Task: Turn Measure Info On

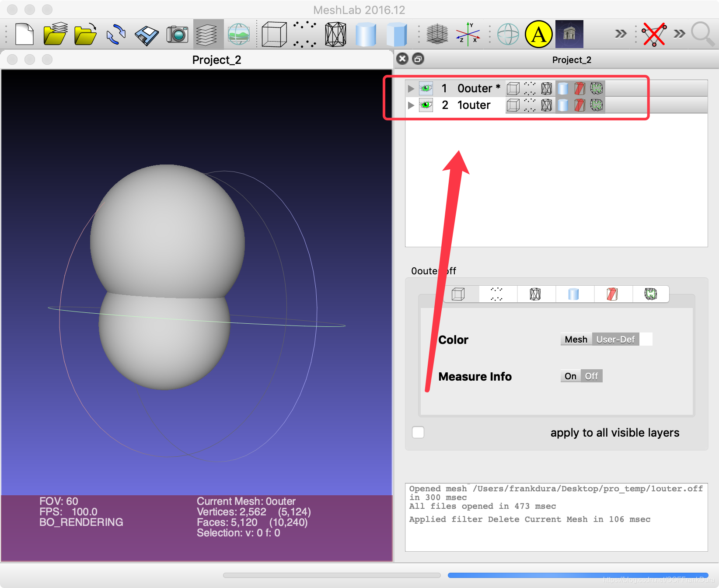Action: (570, 376)
